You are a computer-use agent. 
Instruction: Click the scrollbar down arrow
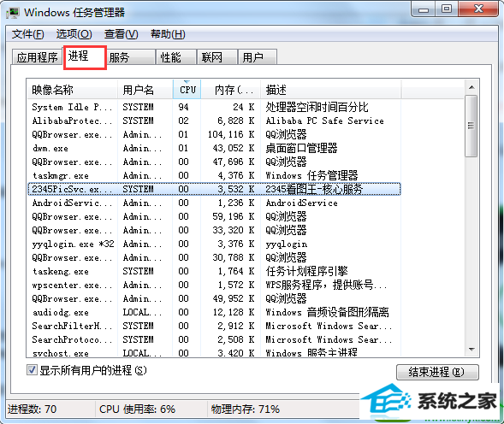click(x=471, y=350)
